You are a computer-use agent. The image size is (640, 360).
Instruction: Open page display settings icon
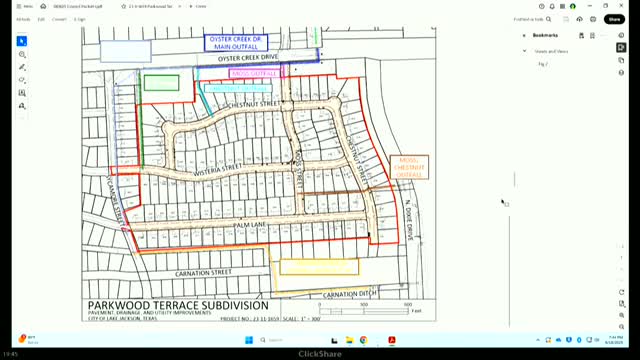pyautogui.click(x=622, y=304)
